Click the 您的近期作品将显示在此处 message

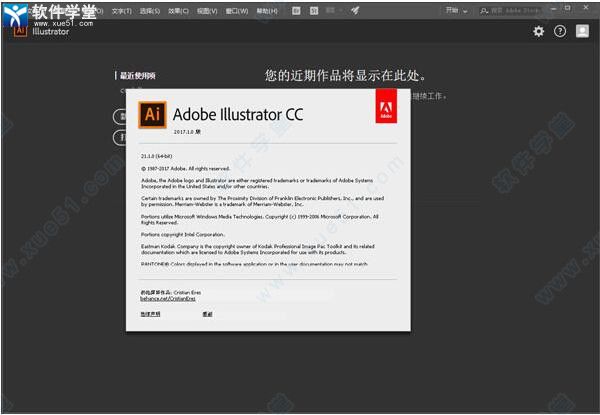(346, 75)
